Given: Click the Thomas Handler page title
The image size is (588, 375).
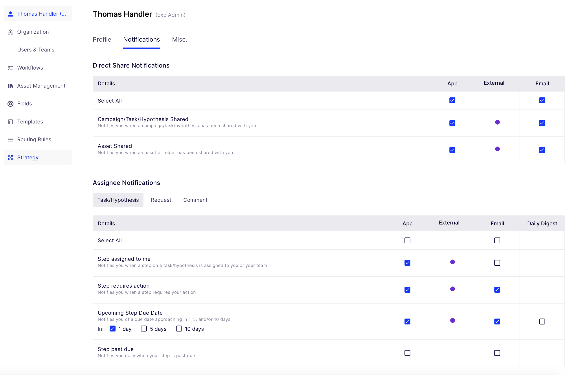Looking at the screenshot, I should (122, 14).
